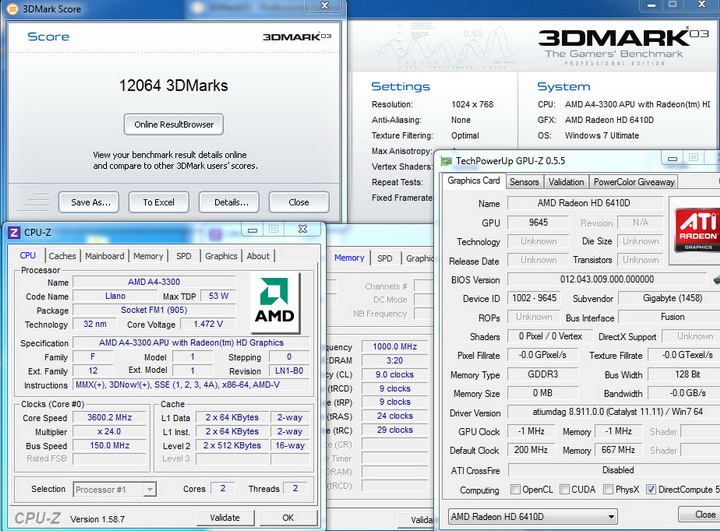Enable the OpenCL checkbox
The image size is (720, 531).
(516, 489)
